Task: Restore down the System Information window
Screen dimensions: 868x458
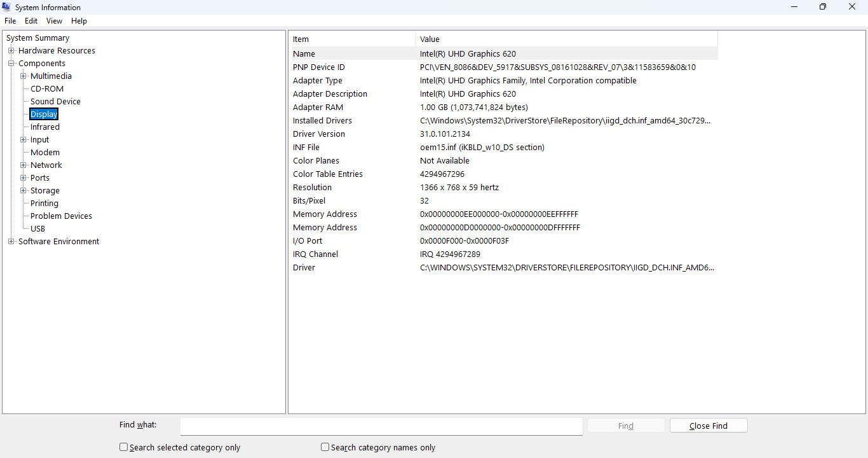Action: (823, 7)
